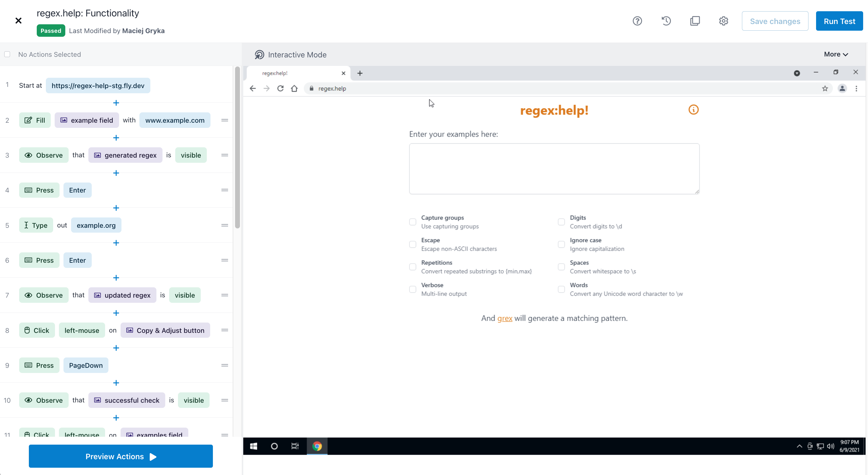Click the actions list scrollbar
The image size is (868, 475).
[237, 148]
